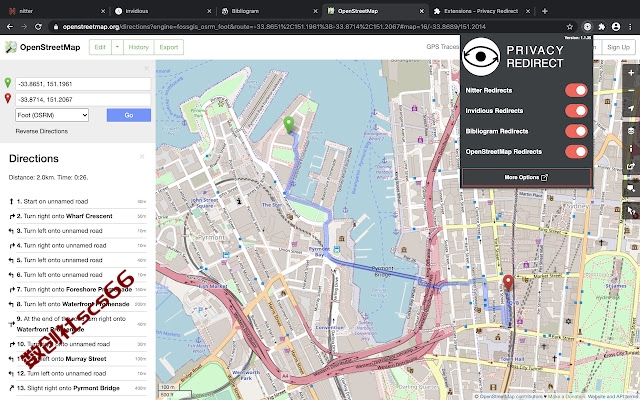Click the Reverse Directions link
The height and width of the screenshot is (400, 640).
[x=42, y=131]
